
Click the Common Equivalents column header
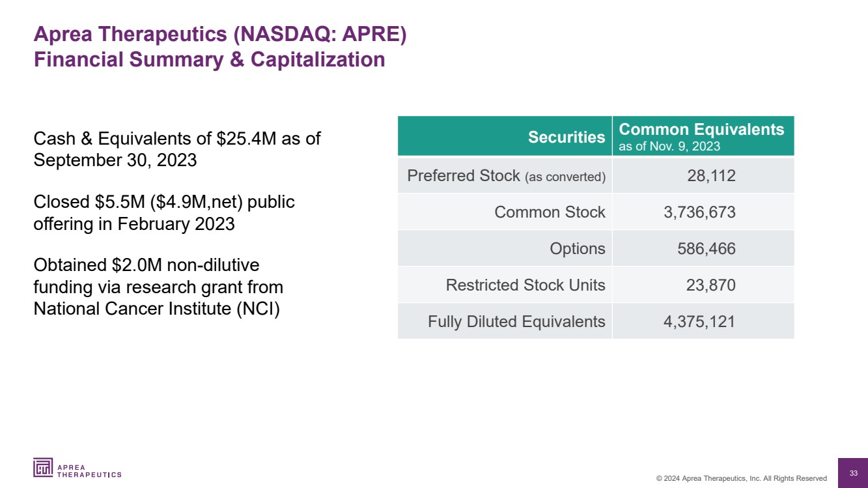coord(701,137)
